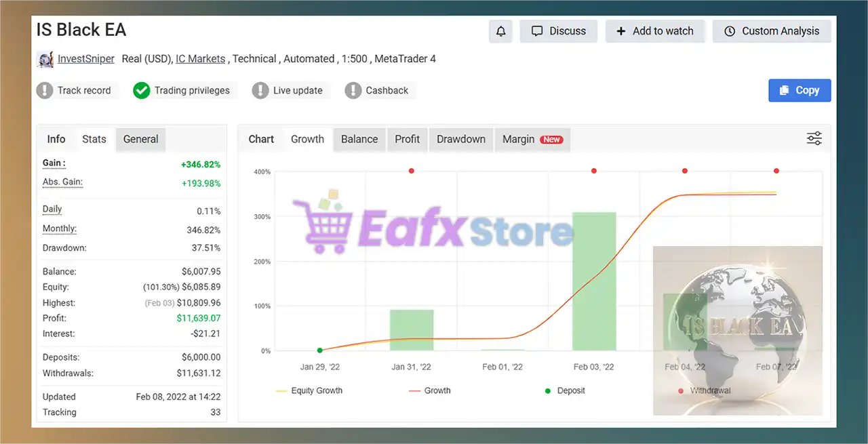Click withdrawal red dot above Feb 04
The width and height of the screenshot is (868, 444).
pyautogui.click(x=685, y=171)
